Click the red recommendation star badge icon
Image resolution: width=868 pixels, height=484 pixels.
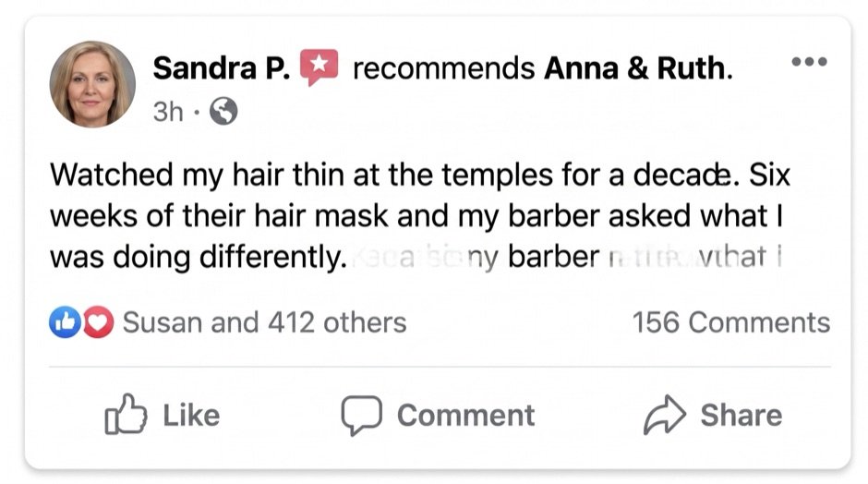pos(319,67)
